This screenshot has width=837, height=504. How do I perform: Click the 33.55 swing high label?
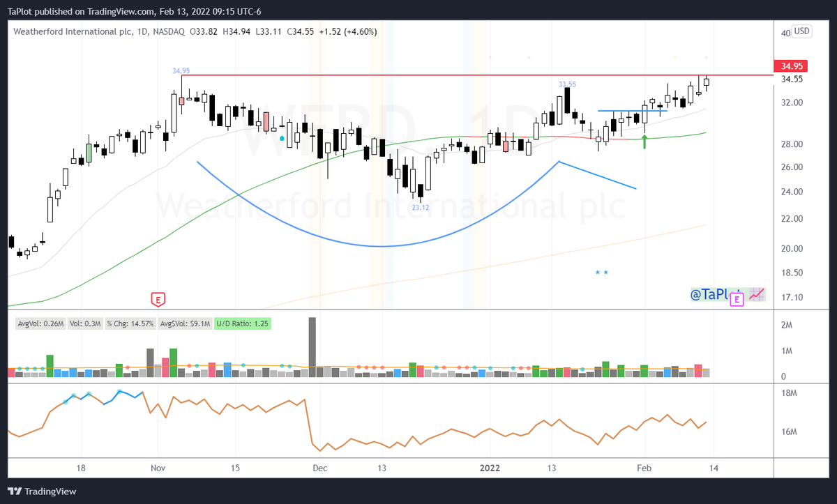point(568,84)
